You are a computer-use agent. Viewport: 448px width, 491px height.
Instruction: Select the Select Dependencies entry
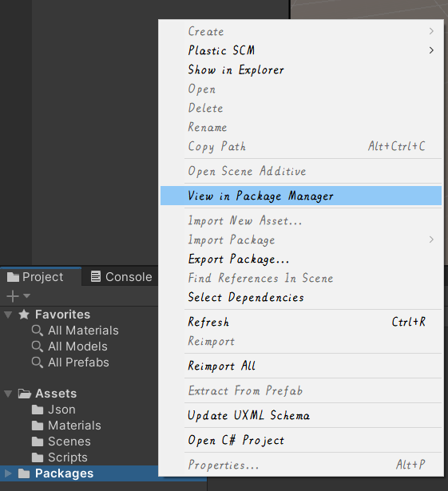click(x=301, y=297)
